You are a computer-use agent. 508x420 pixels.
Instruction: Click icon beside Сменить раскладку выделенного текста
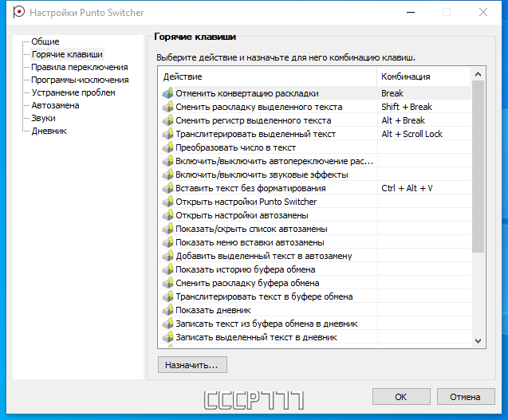[167, 107]
